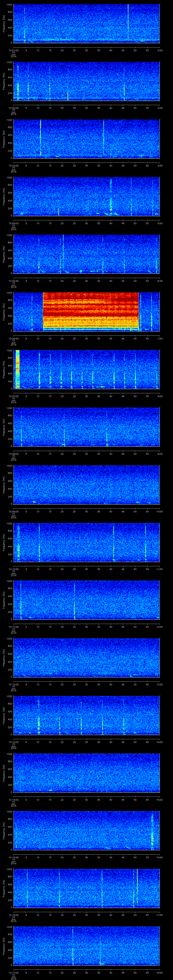Click the 10:04:00 start time label
The width and height of the screenshot is (173, 980).
tap(13, 223)
